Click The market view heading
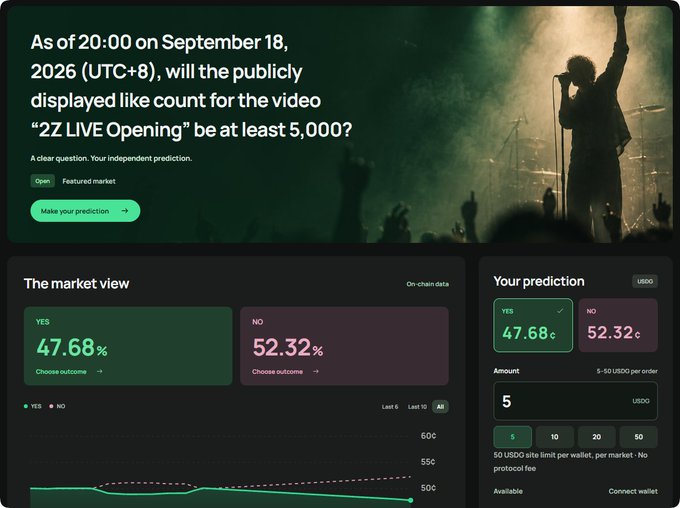680x508 pixels. tap(77, 283)
